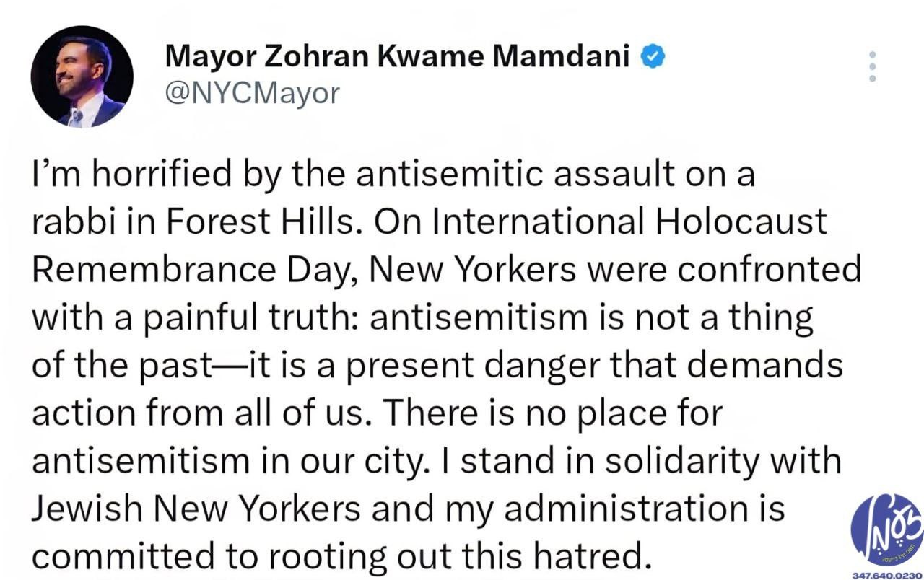Click the phrase "painful truth" in the tweet
This screenshot has height=580, width=924.
pyautogui.click(x=234, y=318)
